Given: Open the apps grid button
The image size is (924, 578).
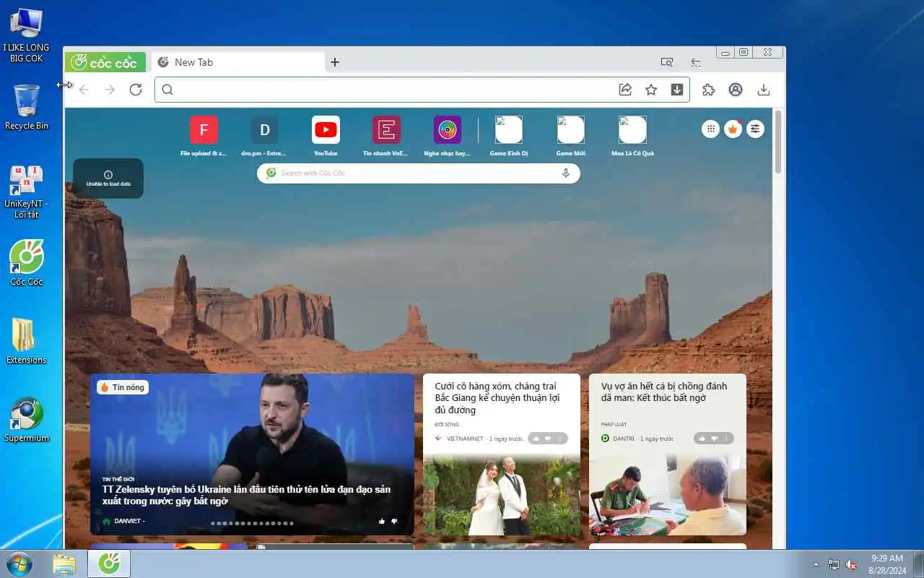Looking at the screenshot, I should [711, 129].
